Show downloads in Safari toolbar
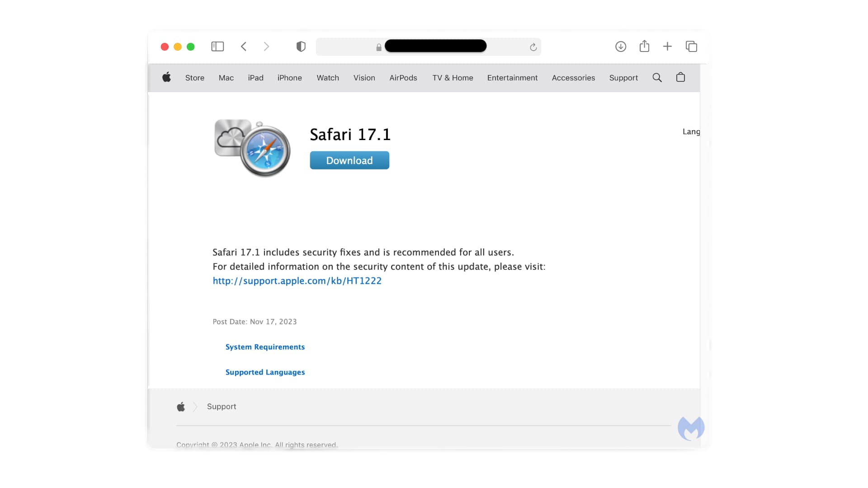This screenshot has height=488, width=868. click(x=621, y=47)
